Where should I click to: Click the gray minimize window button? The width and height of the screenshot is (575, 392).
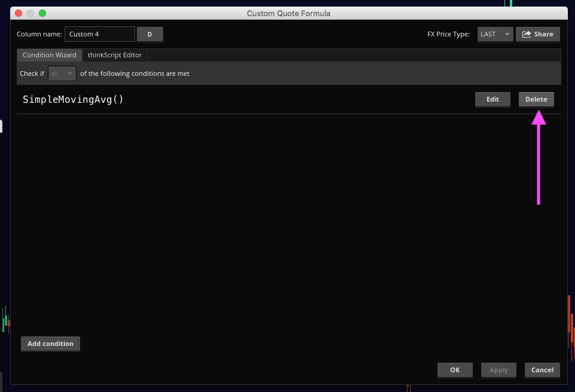pos(30,13)
